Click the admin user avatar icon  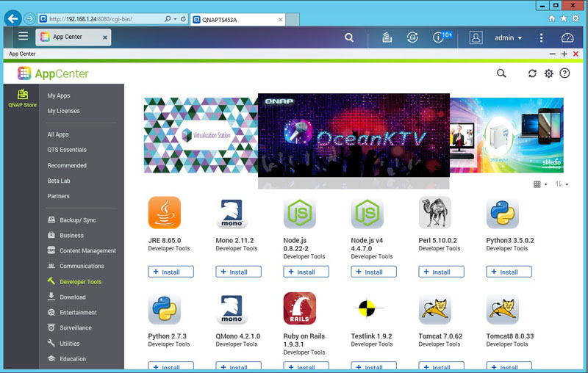pos(476,37)
